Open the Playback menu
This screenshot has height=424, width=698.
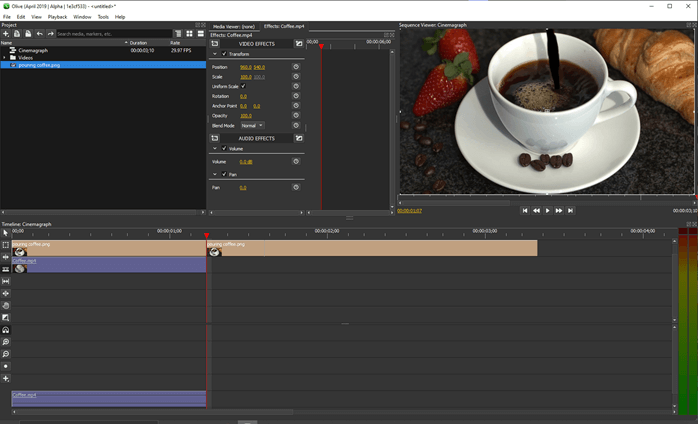[x=57, y=17]
